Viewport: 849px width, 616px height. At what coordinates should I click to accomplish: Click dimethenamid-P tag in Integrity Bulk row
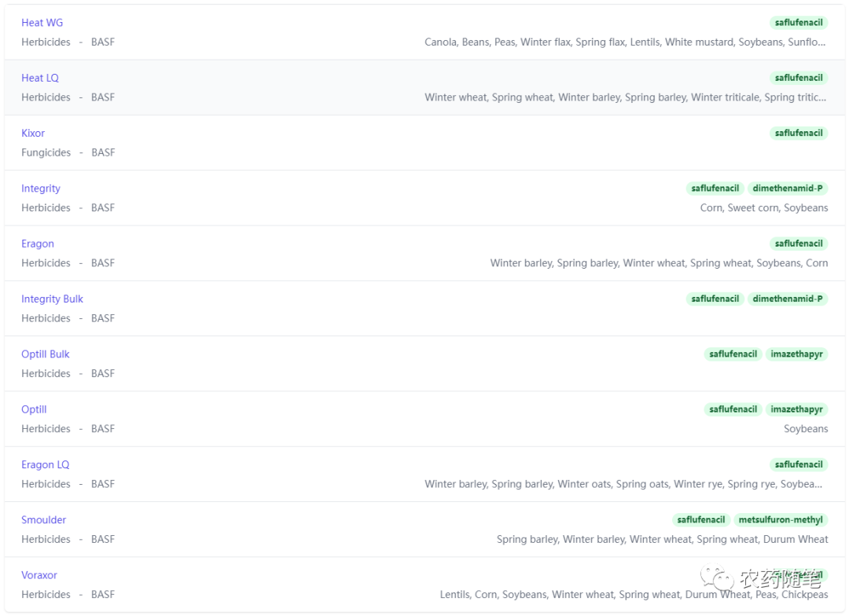click(x=788, y=299)
